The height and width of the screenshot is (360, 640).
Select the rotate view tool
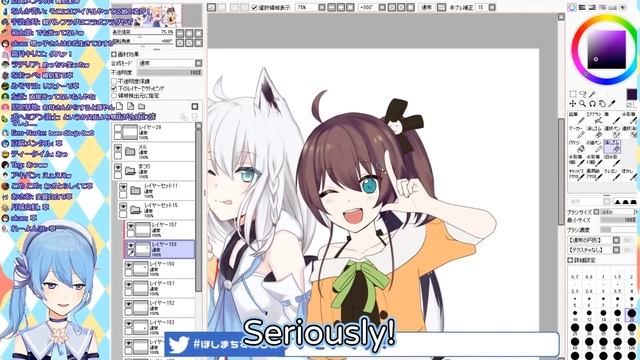click(x=592, y=104)
